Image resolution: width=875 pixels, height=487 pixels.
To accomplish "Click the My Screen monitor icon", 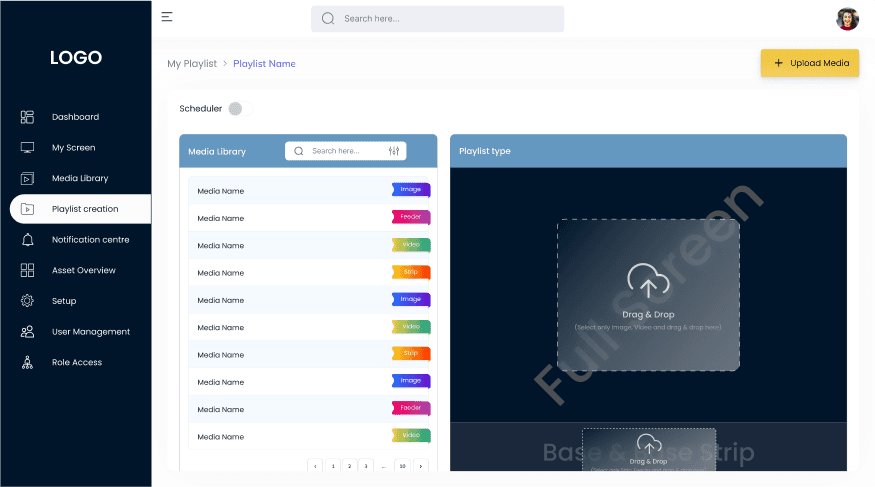I will (x=27, y=148).
